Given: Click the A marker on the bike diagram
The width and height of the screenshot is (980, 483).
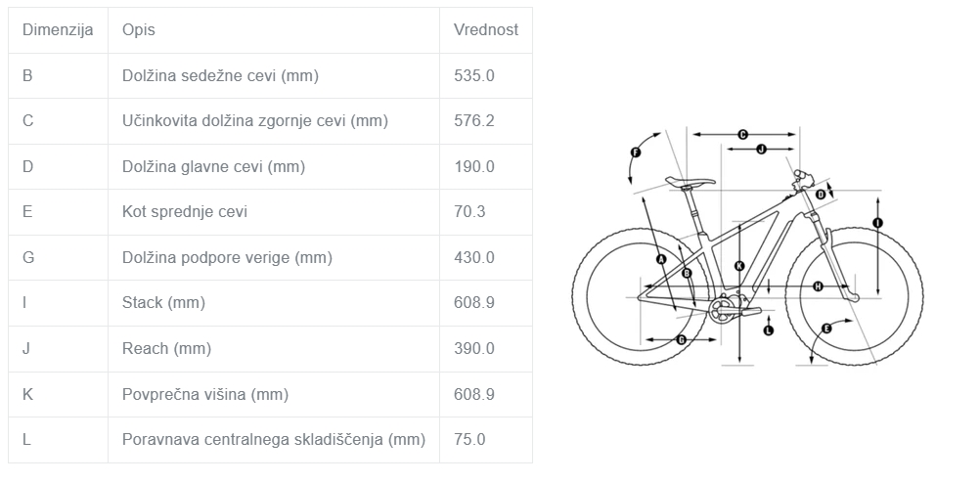Looking at the screenshot, I should [x=662, y=259].
